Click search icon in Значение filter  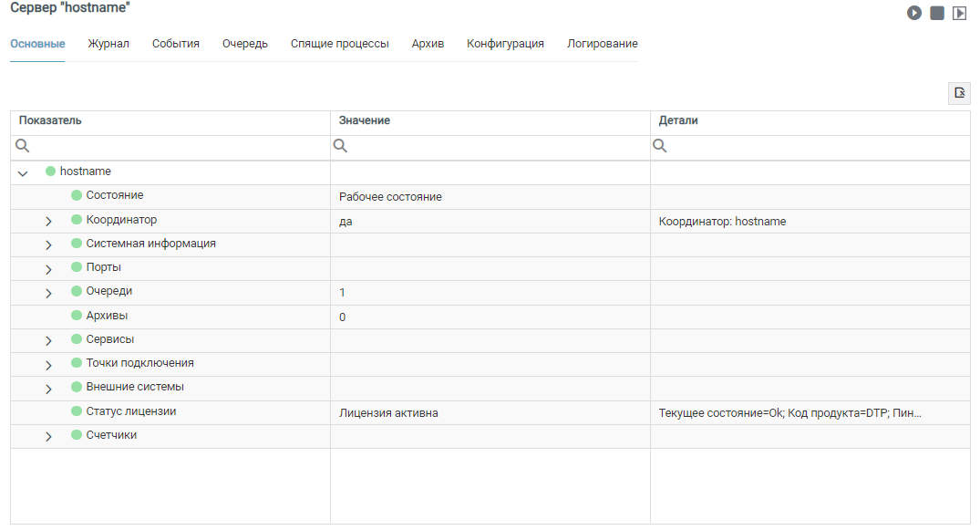(x=340, y=146)
